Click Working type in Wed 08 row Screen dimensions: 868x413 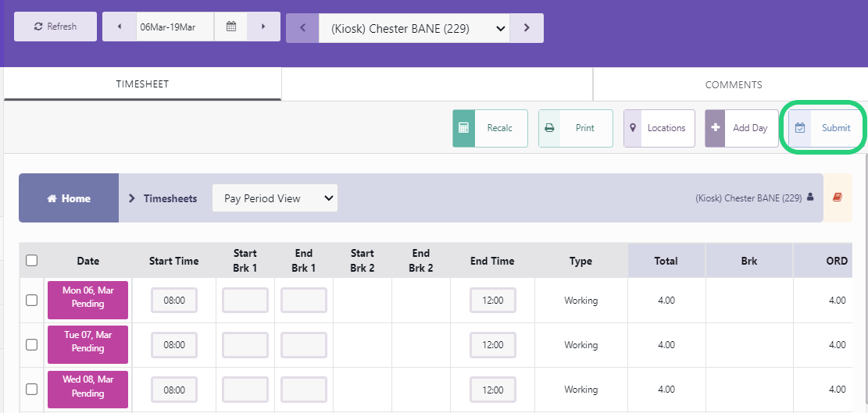tap(580, 390)
